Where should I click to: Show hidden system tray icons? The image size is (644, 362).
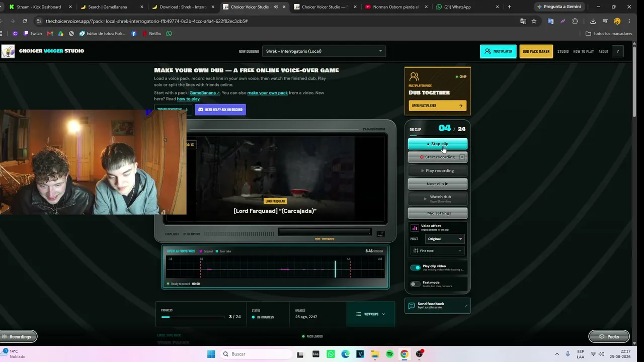pyautogui.click(x=557, y=354)
